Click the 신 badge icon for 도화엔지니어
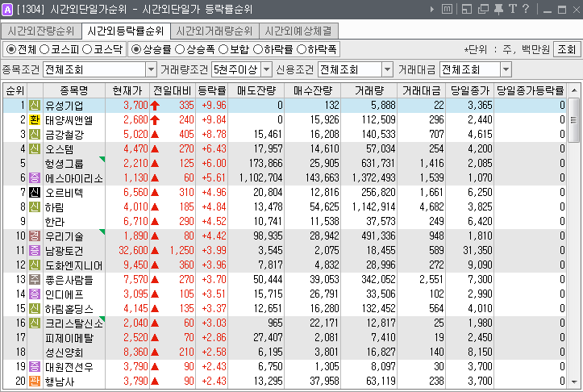The width and height of the screenshot is (583, 392). click(35, 265)
